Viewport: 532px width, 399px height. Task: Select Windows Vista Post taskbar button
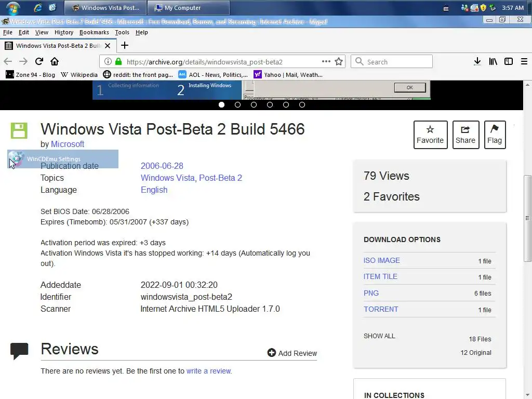point(105,7)
